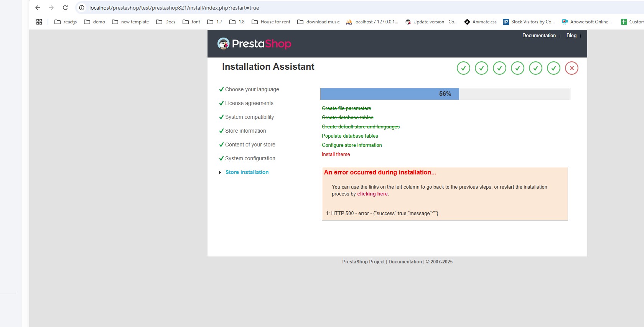Restart installation via clicking here link
This screenshot has height=327, width=644.
pos(372,194)
